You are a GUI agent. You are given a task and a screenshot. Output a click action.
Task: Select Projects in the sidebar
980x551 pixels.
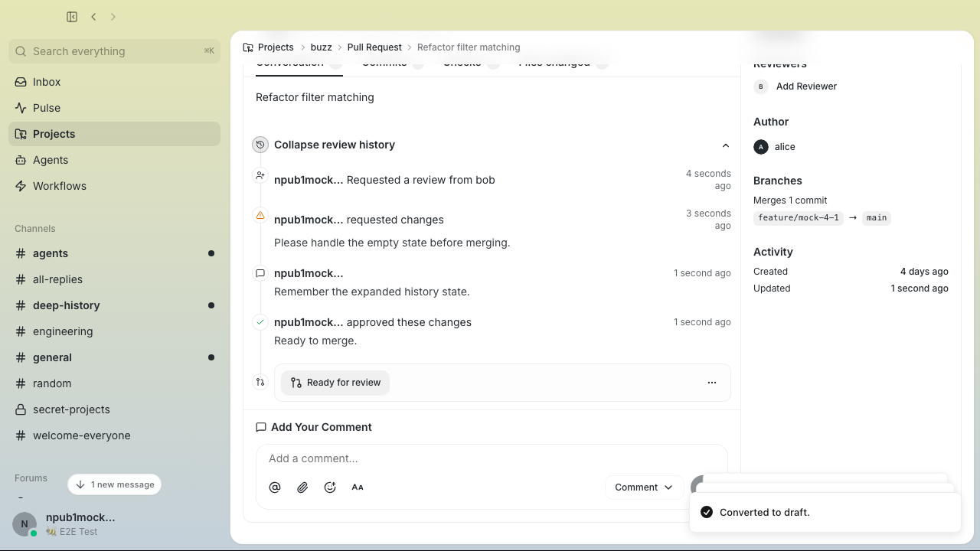115,134
